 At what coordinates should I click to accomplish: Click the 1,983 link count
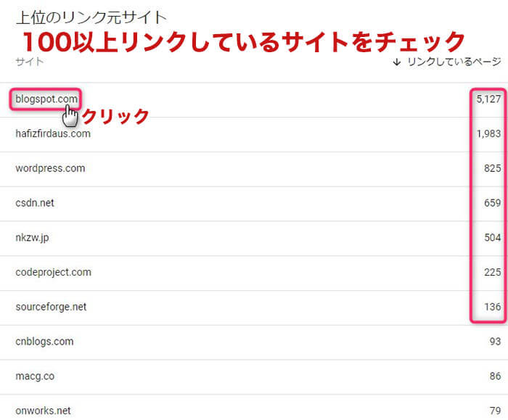click(488, 133)
